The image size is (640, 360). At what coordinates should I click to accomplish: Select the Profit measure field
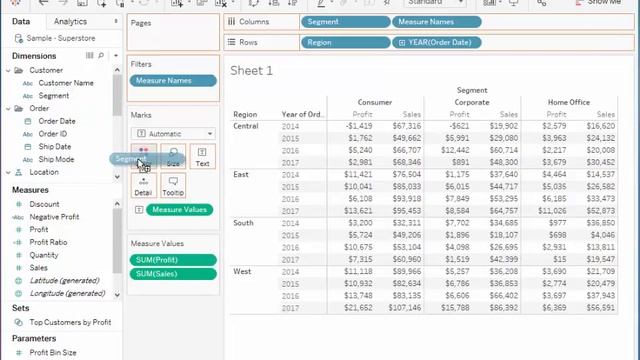click(39, 229)
